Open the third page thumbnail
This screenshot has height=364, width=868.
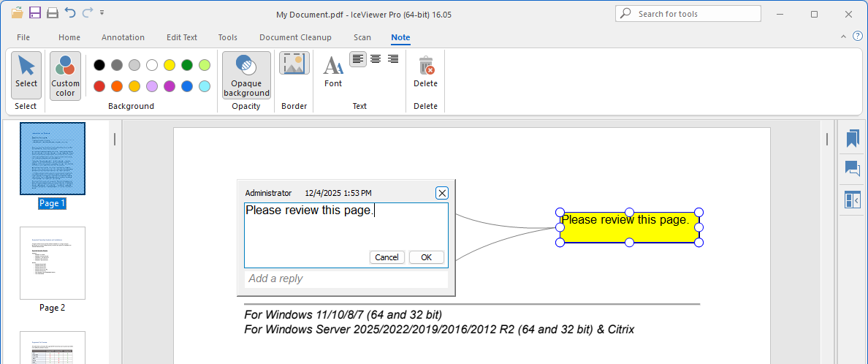(53, 347)
